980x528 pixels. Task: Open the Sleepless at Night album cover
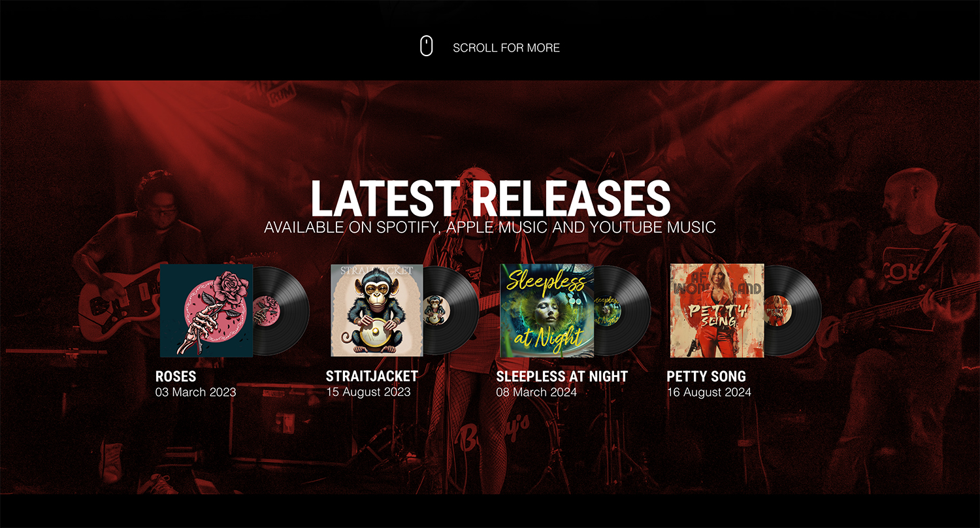547,310
